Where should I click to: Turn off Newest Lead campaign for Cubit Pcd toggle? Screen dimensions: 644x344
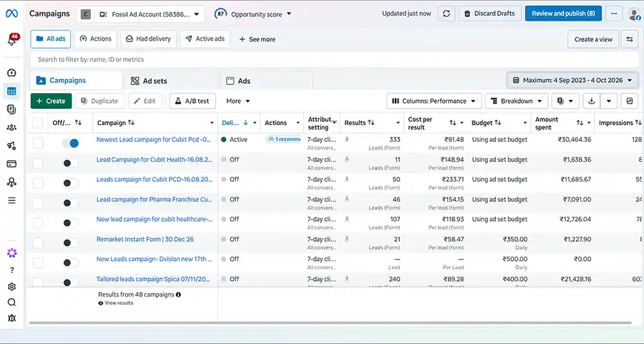(x=70, y=143)
